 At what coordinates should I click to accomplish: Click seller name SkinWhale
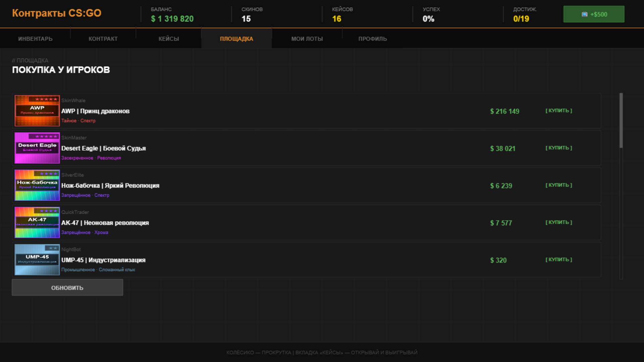(73, 101)
